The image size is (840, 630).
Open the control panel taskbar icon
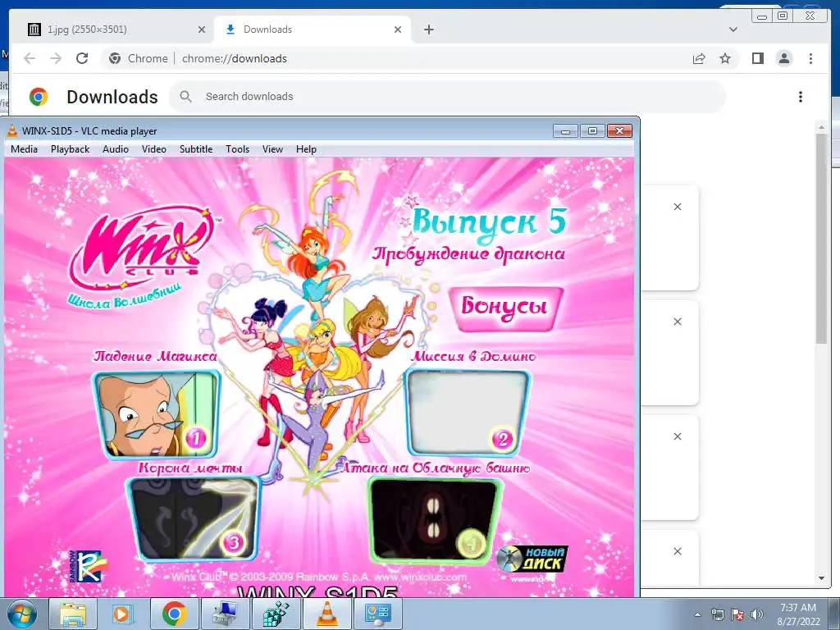coord(377,614)
